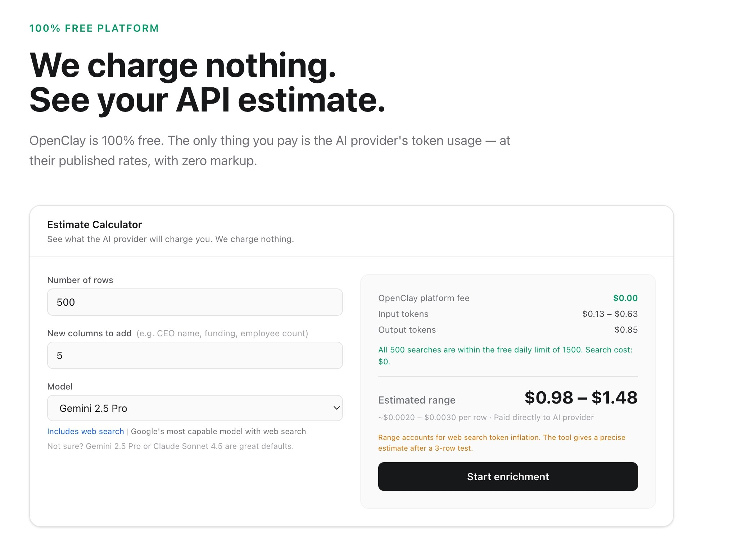Click the Includes web search link

click(x=86, y=431)
